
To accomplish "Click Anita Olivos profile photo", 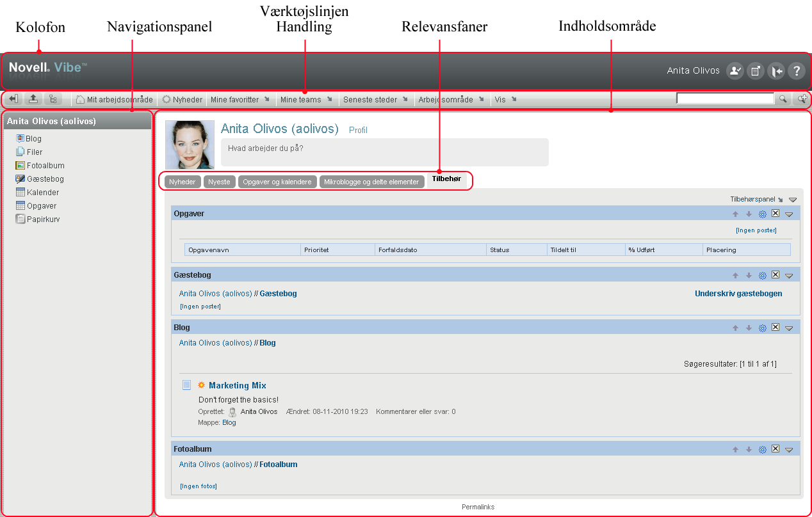I will click(190, 145).
